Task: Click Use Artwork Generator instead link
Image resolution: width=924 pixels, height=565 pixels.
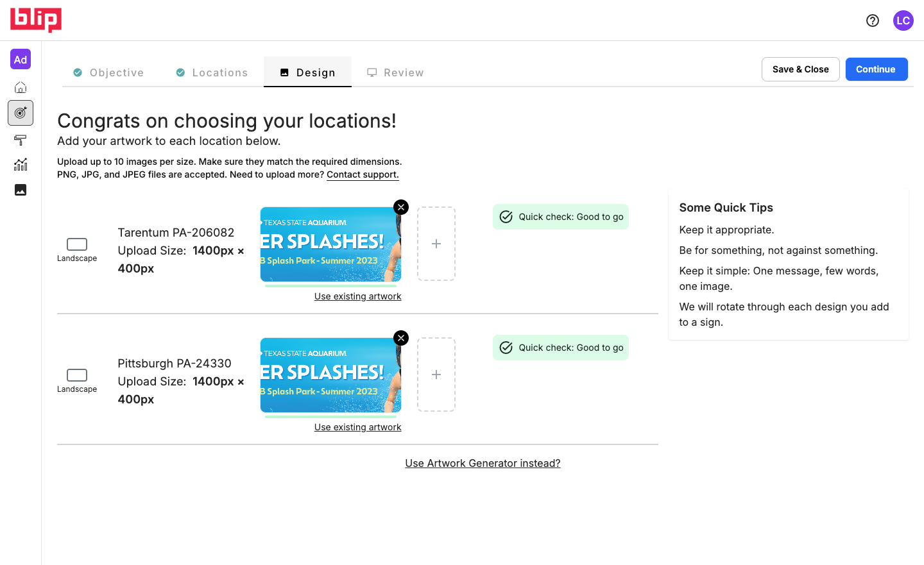Action: [483, 463]
